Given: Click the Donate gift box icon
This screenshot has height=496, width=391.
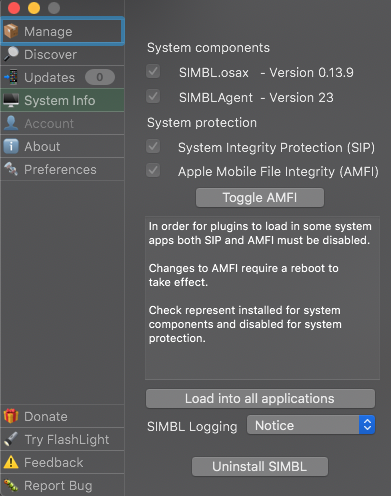Looking at the screenshot, I should tap(11, 416).
